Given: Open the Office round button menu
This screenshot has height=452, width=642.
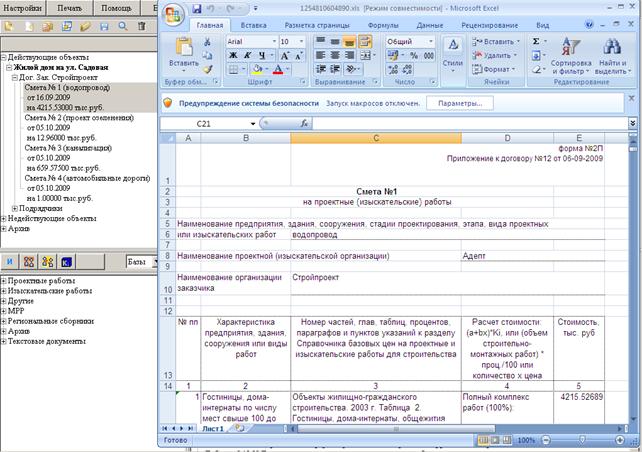Looking at the screenshot, I should click(173, 16).
